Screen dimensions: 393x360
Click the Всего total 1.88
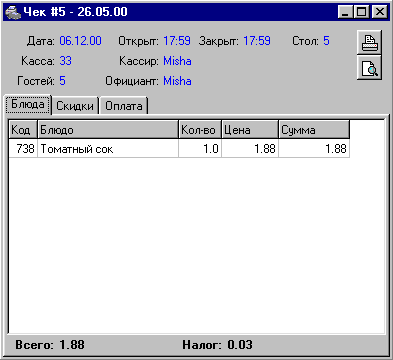(72, 345)
